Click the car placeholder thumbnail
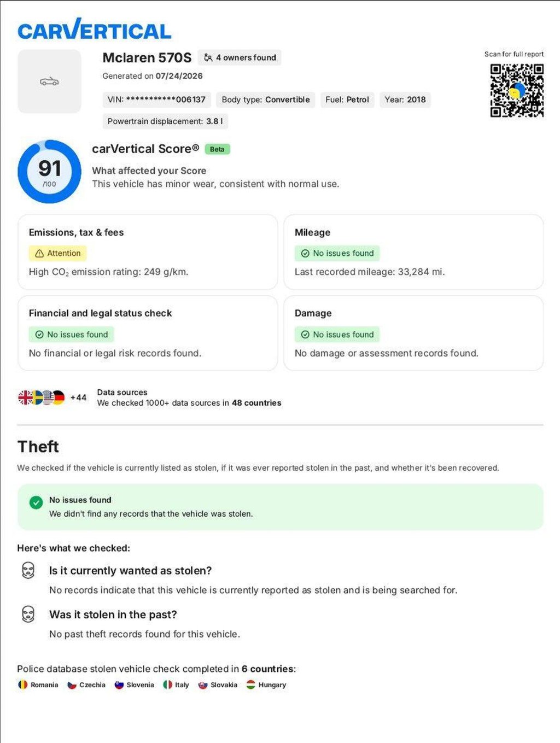The height and width of the screenshot is (743, 560). click(x=49, y=81)
